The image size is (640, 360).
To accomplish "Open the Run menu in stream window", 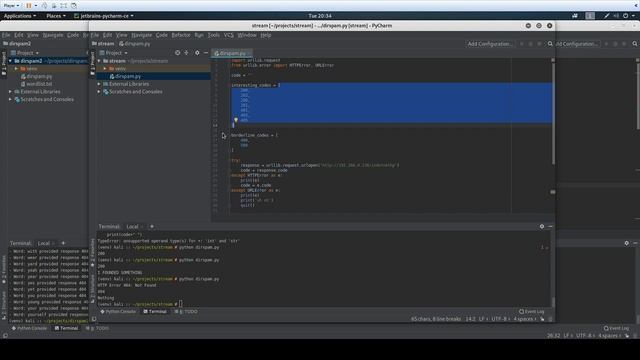I will click(x=199, y=35).
